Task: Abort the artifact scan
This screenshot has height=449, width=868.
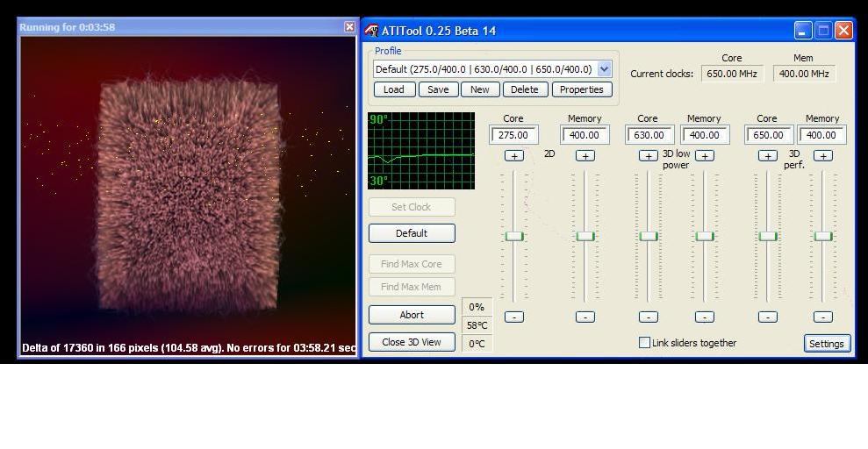Action: pyautogui.click(x=412, y=315)
